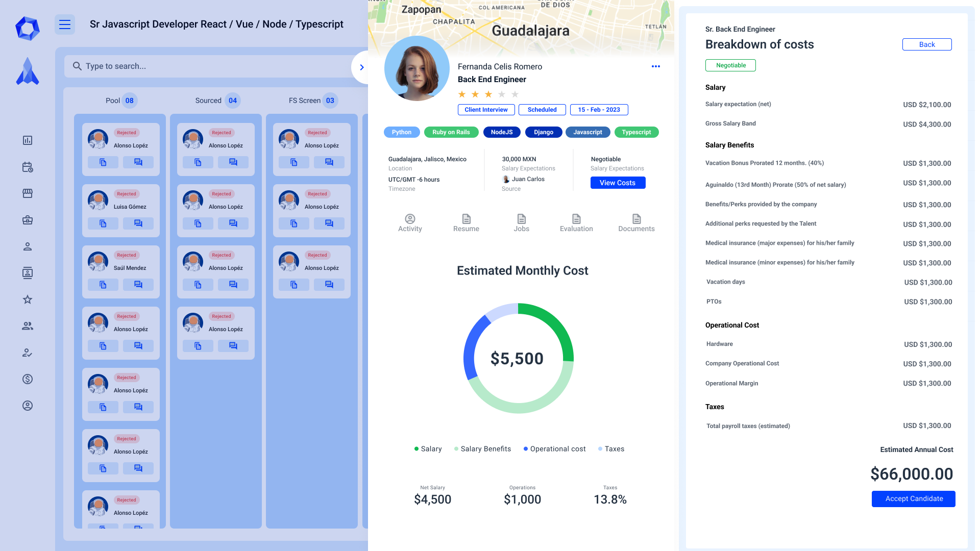Image resolution: width=980 pixels, height=551 pixels.
Task: Open the dollar sign billing sidebar icon
Action: click(x=28, y=379)
